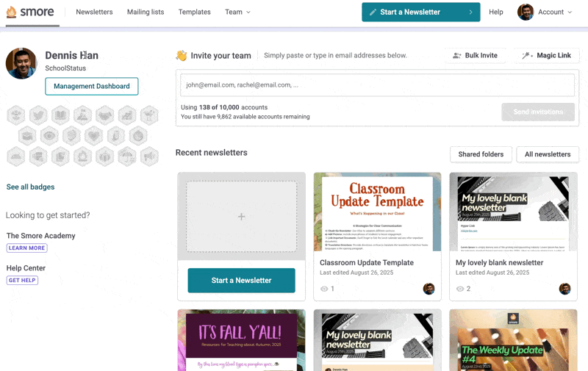Click the heart badge icon
This screenshot has height=371, width=588.
tap(93, 135)
